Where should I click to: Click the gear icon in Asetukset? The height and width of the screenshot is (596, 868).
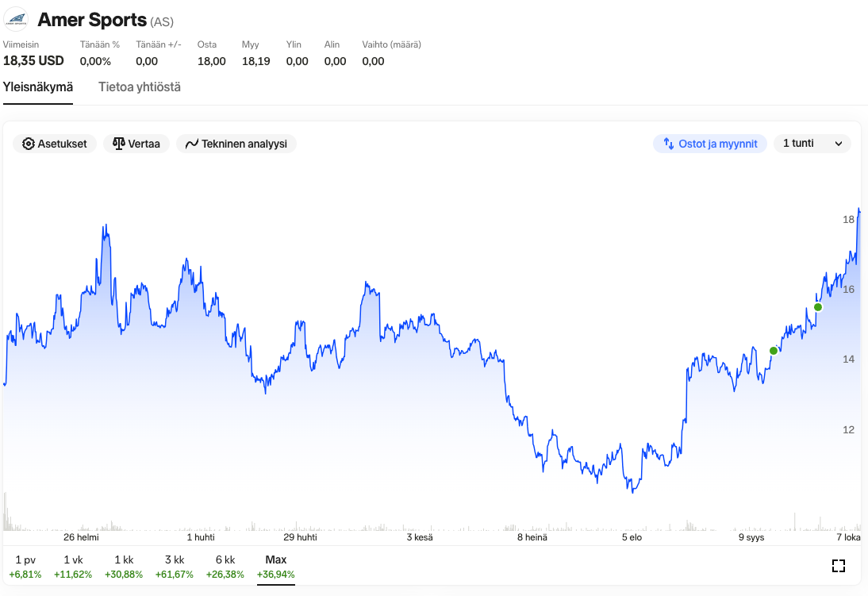click(29, 144)
